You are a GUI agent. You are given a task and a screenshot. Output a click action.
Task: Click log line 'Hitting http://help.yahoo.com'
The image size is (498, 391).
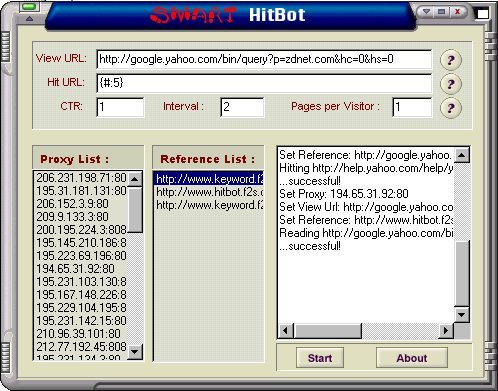[366, 168]
